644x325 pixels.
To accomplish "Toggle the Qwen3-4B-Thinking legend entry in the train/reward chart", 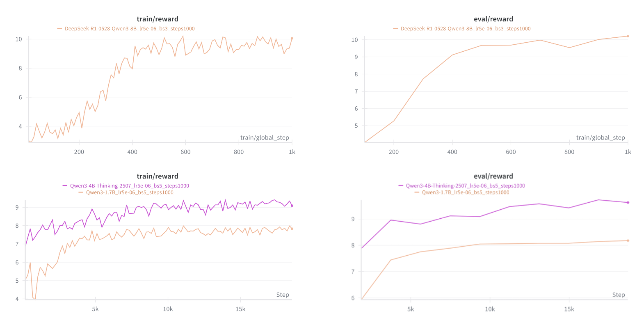I will coord(130,186).
